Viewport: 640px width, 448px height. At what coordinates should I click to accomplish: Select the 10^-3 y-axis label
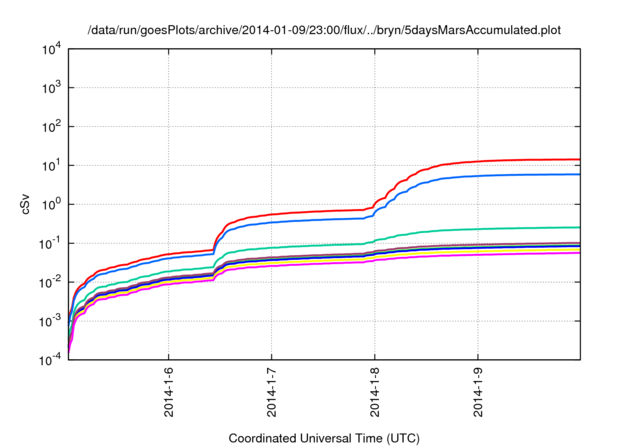51,321
